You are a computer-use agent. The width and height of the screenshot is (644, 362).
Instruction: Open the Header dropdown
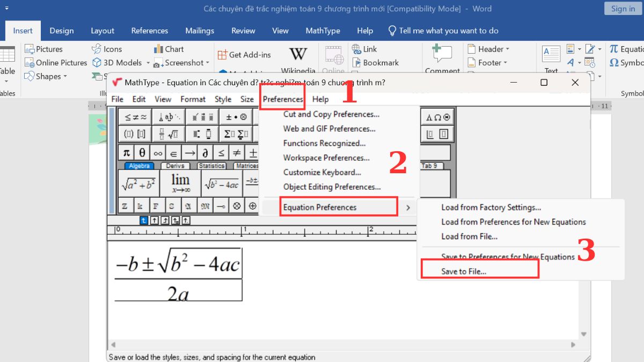pos(488,49)
